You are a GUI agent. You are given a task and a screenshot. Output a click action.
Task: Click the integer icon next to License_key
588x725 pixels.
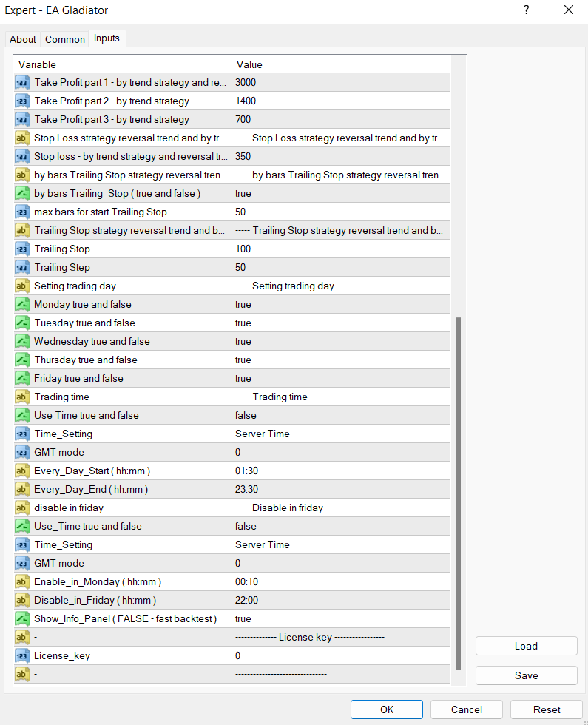22,655
